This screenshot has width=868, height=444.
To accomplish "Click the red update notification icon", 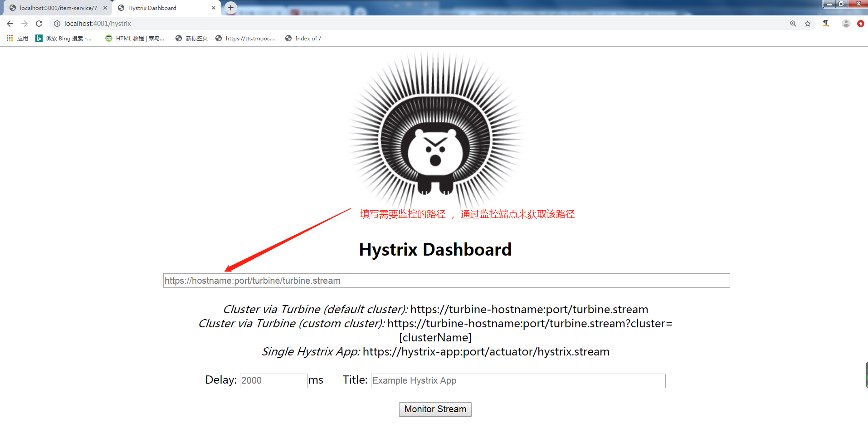I will pyautogui.click(x=861, y=24).
